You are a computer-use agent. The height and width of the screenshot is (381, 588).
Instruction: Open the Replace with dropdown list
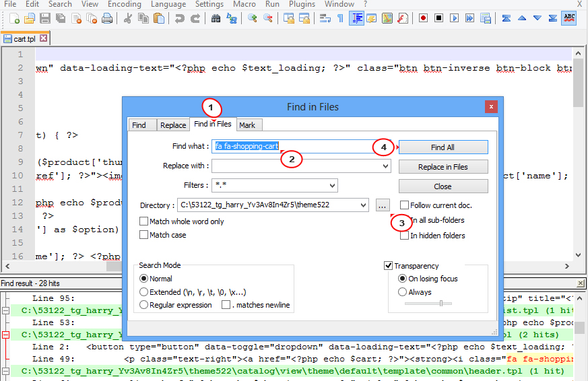pyautogui.click(x=385, y=166)
